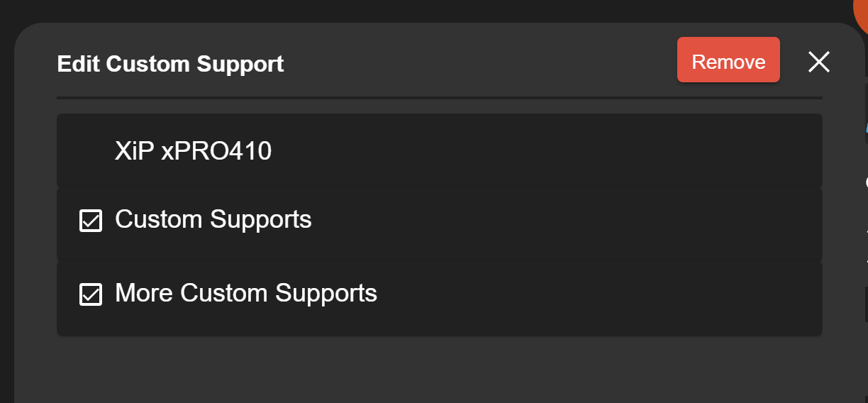Click empty space in the Custom Supports row
Screen dimensions: 868x403
567,224
